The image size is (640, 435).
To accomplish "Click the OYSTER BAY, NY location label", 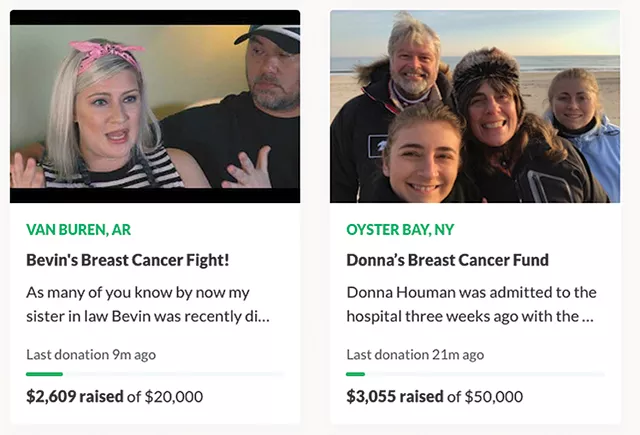I will [x=400, y=229].
